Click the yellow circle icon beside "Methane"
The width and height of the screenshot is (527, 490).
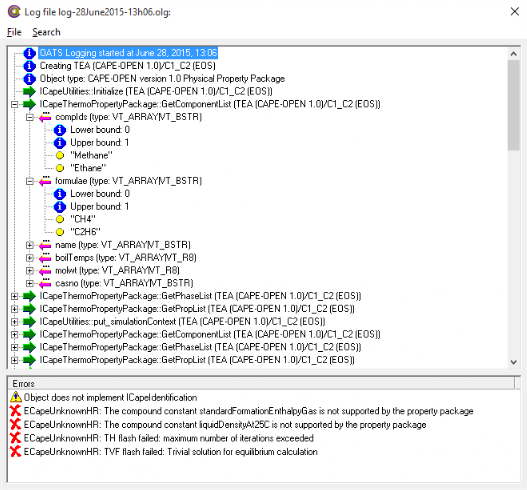(60, 155)
